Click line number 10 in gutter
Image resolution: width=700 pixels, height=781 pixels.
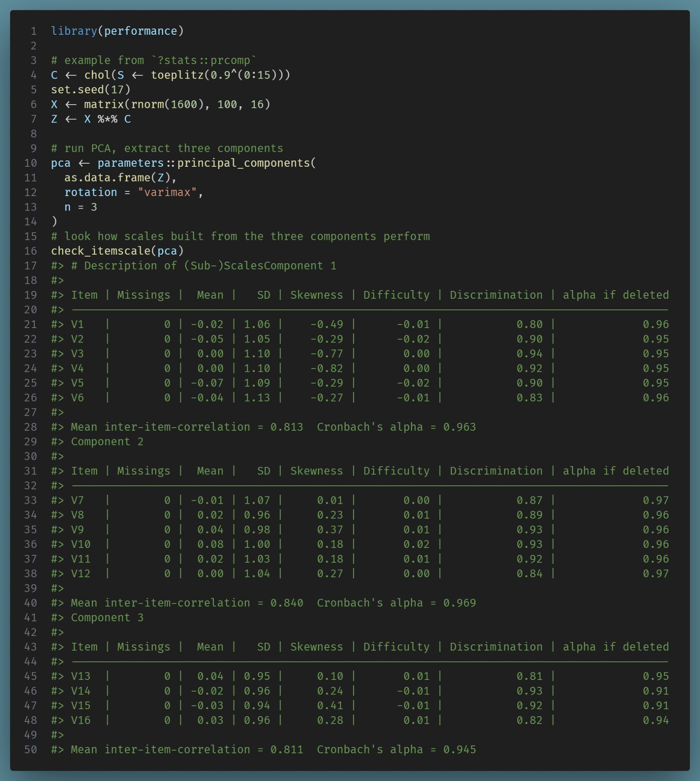(x=30, y=163)
